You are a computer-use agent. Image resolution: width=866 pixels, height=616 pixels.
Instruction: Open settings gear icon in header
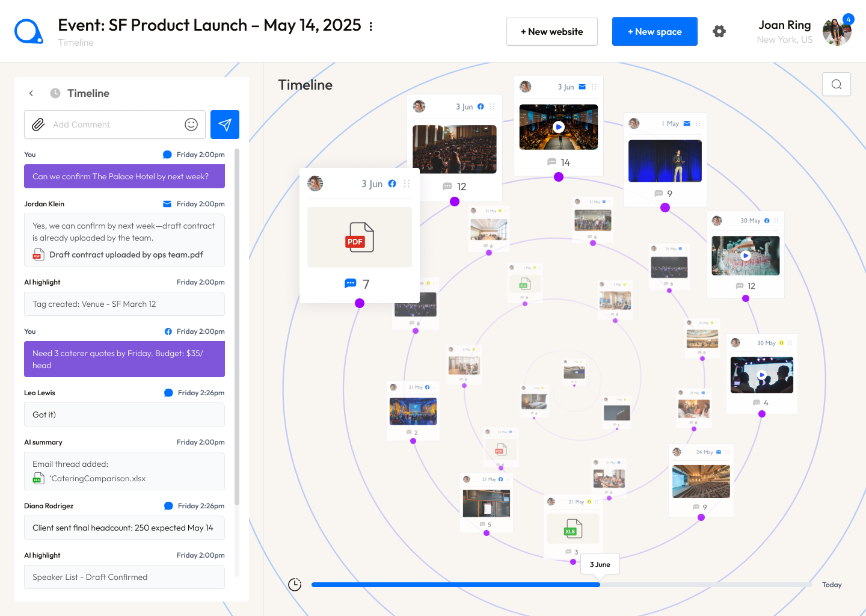pyautogui.click(x=719, y=31)
